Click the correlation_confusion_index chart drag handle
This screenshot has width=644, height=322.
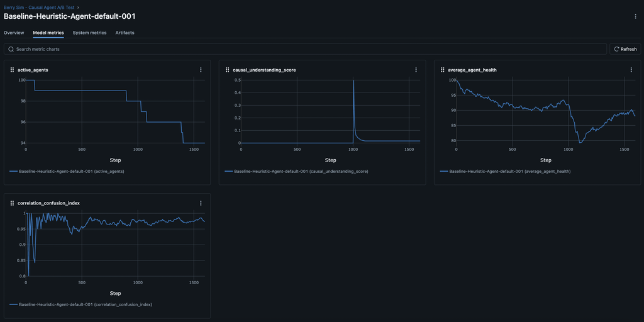12,203
